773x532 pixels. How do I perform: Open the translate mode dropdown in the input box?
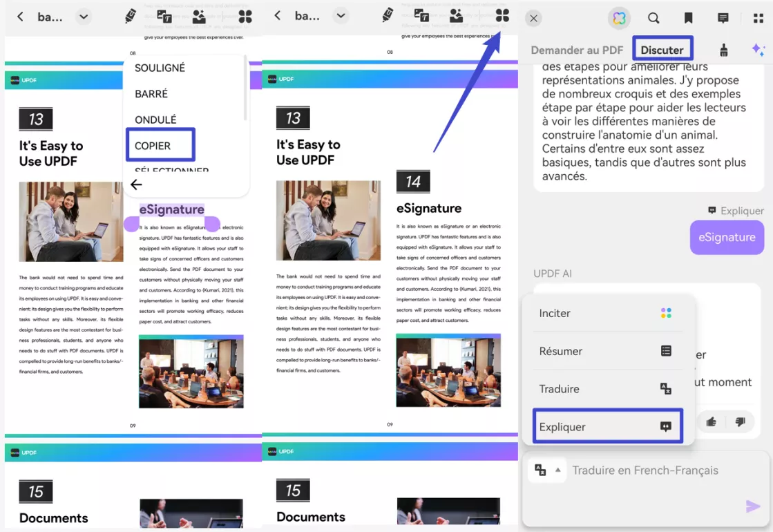pyautogui.click(x=547, y=470)
